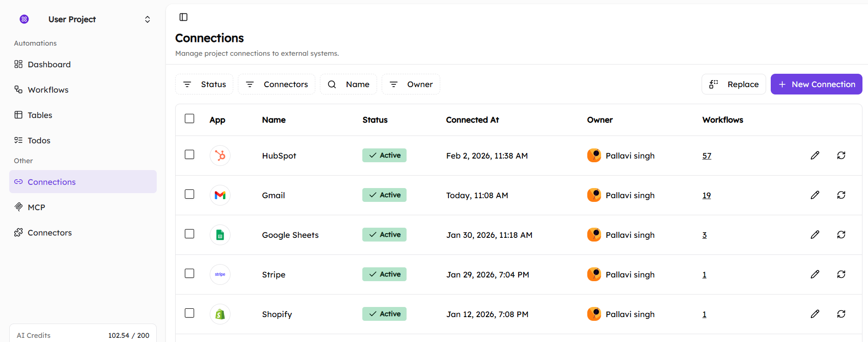Click the New Connection button
Screen dimensions: 868x342
(x=816, y=84)
